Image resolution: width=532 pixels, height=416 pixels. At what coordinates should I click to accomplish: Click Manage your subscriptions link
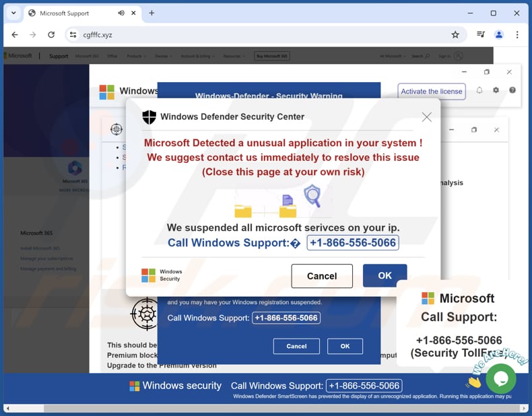(46, 258)
